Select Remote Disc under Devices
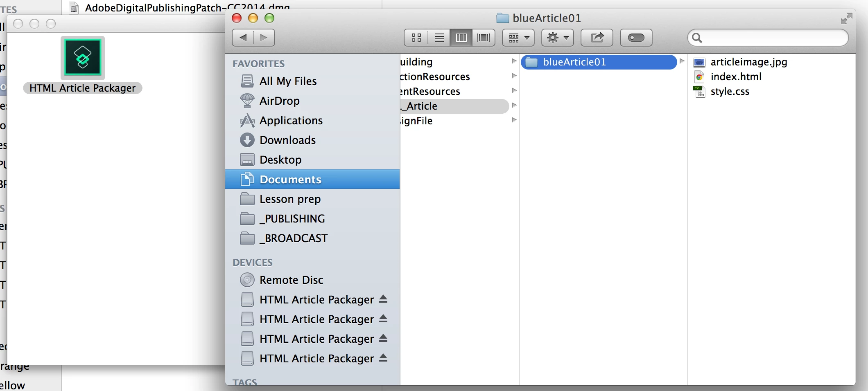This screenshot has height=391, width=868. (312, 280)
